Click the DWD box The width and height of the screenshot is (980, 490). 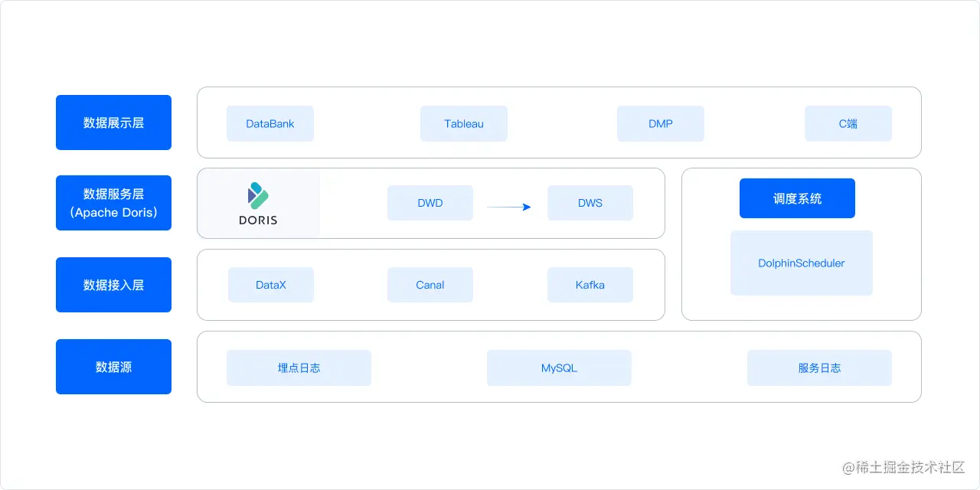[x=430, y=203]
